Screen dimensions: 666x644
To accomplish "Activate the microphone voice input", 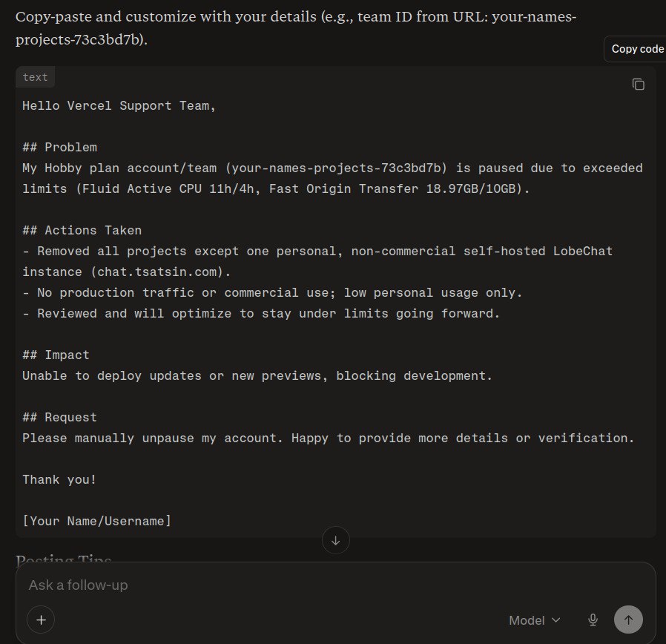I will 593,620.
